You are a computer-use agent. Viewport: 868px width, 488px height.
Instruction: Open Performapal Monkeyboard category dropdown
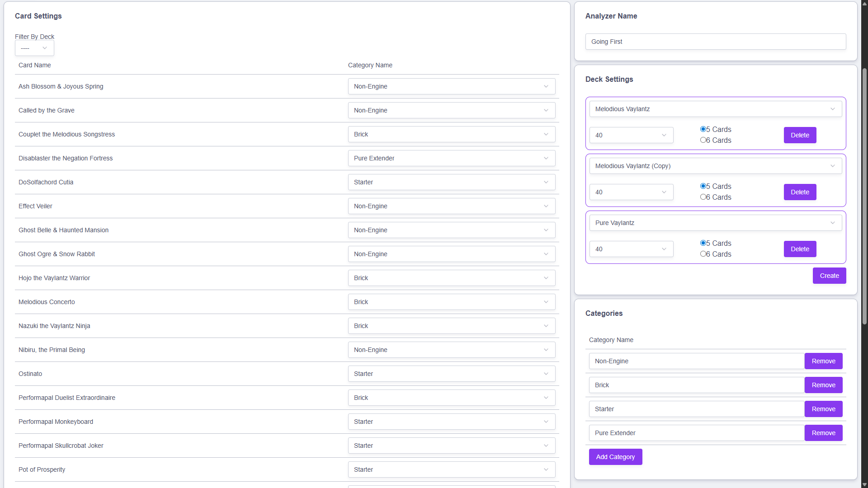point(452,422)
